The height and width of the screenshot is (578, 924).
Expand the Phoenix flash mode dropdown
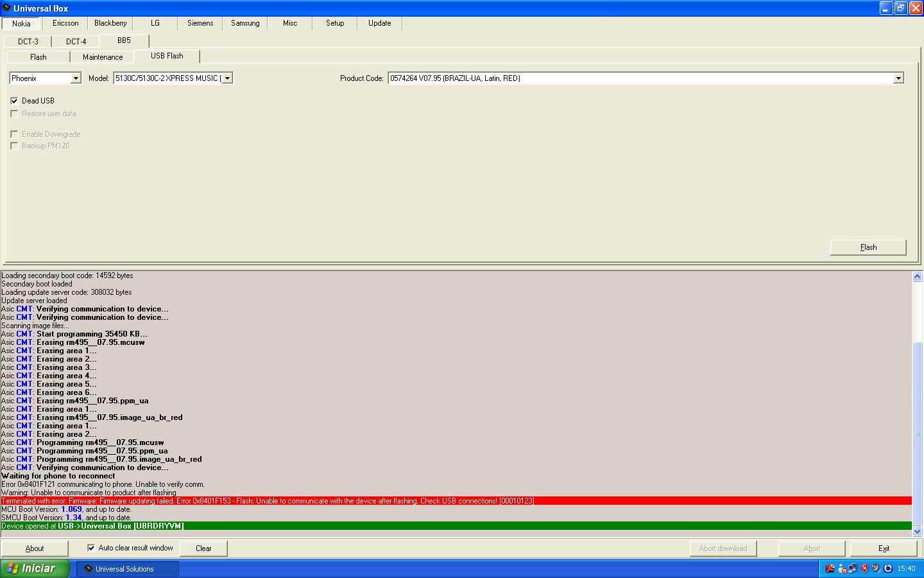click(x=76, y=78)
